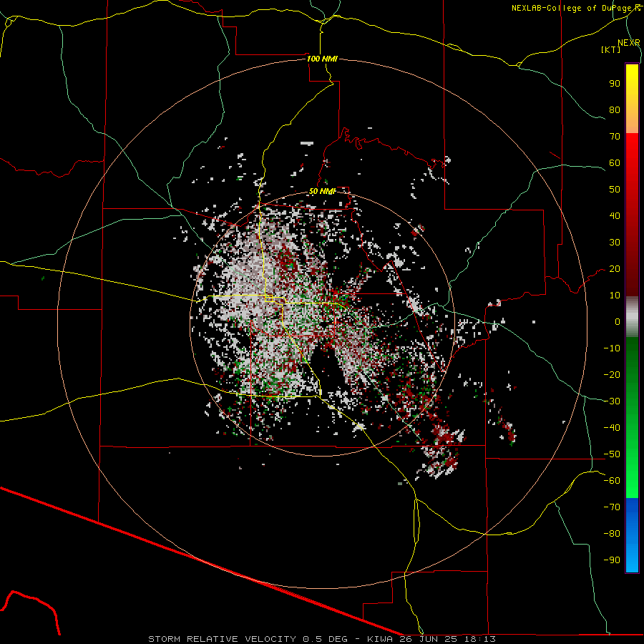
Task: Select the -80 value on velocity scale
Action: click(612, 534)
